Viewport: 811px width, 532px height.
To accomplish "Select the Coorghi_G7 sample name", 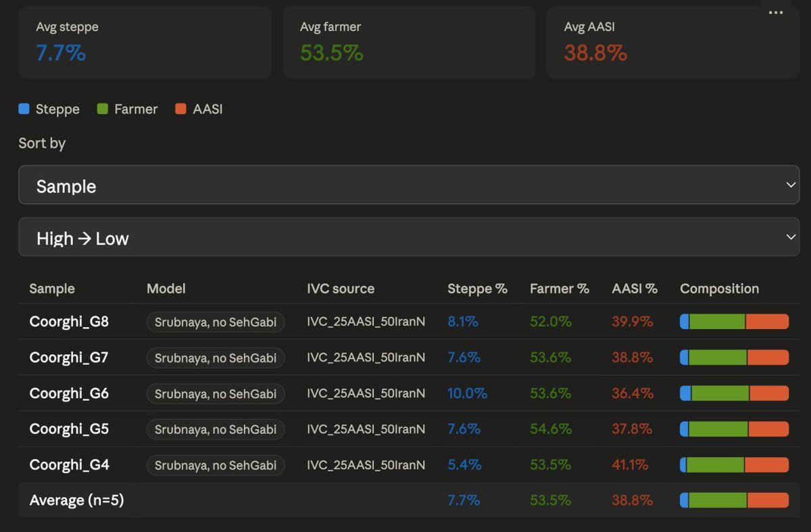I will (x=69, y=358).
